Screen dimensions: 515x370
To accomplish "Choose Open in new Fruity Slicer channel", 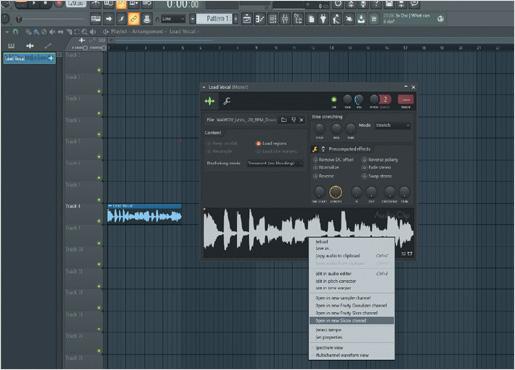I will point(352,313).
